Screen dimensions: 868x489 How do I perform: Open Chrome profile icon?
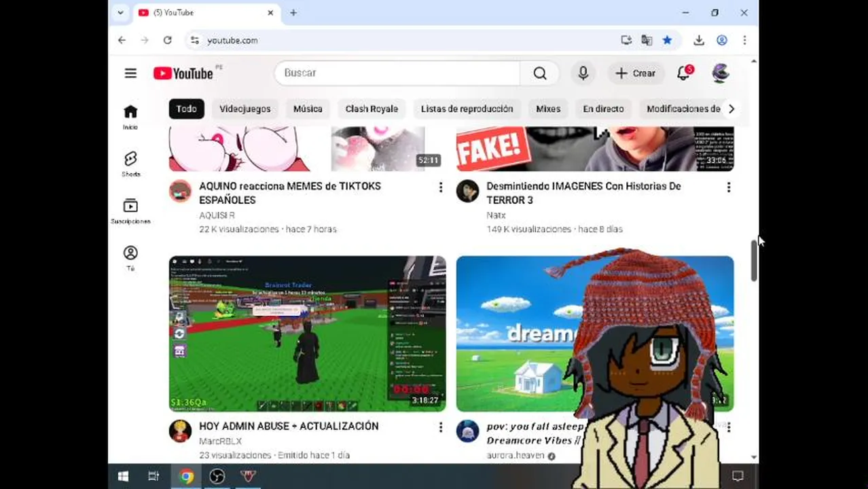tap(722, 41)
